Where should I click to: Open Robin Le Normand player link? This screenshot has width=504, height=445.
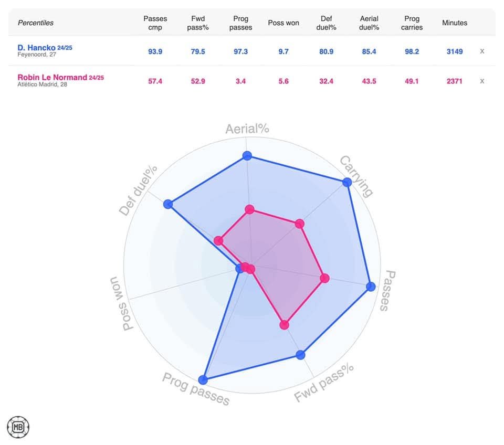[52, 77]
